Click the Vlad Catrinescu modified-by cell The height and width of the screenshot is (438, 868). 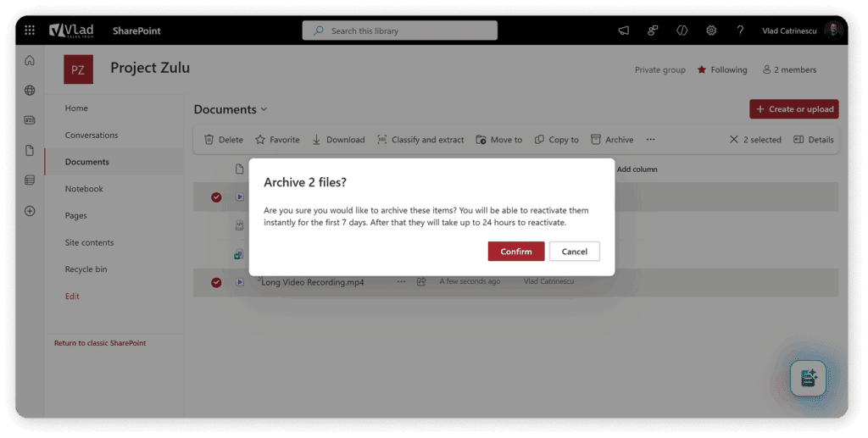(548, 281)
